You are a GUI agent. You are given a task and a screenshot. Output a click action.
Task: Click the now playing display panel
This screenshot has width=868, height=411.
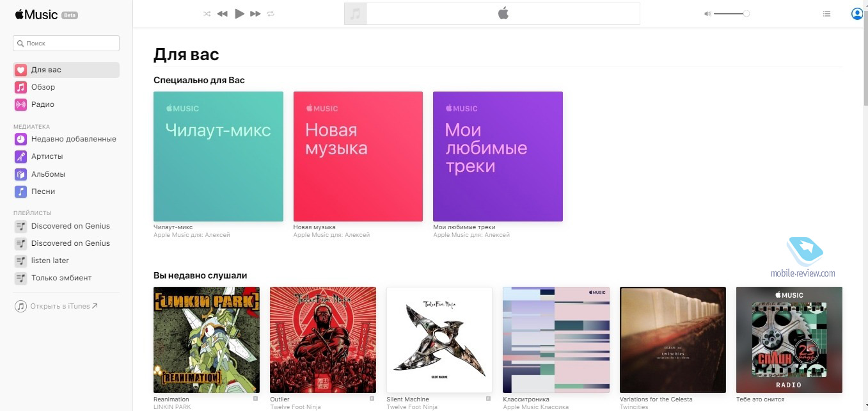pyautogui.click(x=503, y=13)
